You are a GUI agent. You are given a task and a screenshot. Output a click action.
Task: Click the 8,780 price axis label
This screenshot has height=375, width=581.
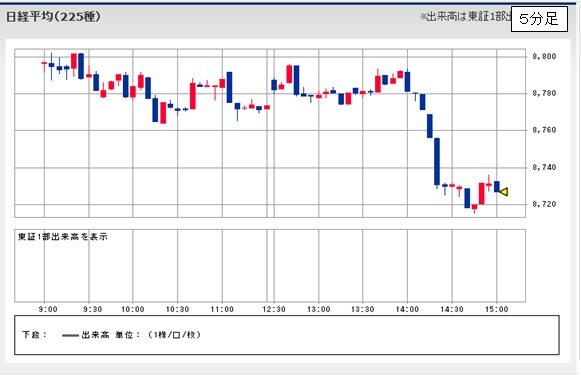point(544,93)
